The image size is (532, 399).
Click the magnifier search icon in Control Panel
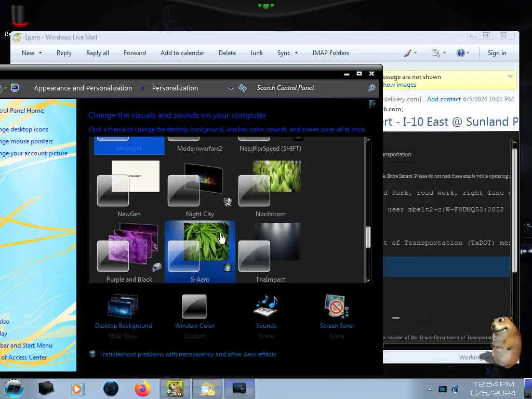[371, 88]
